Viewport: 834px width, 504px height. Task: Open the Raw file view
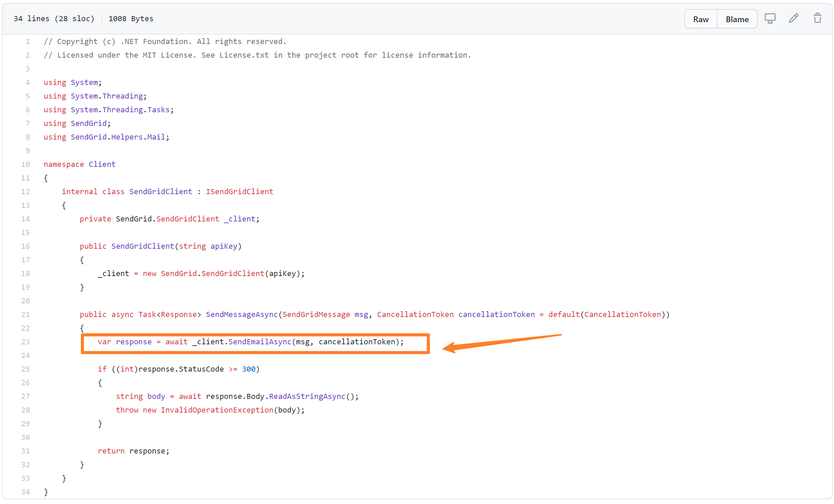coord(701,19)
